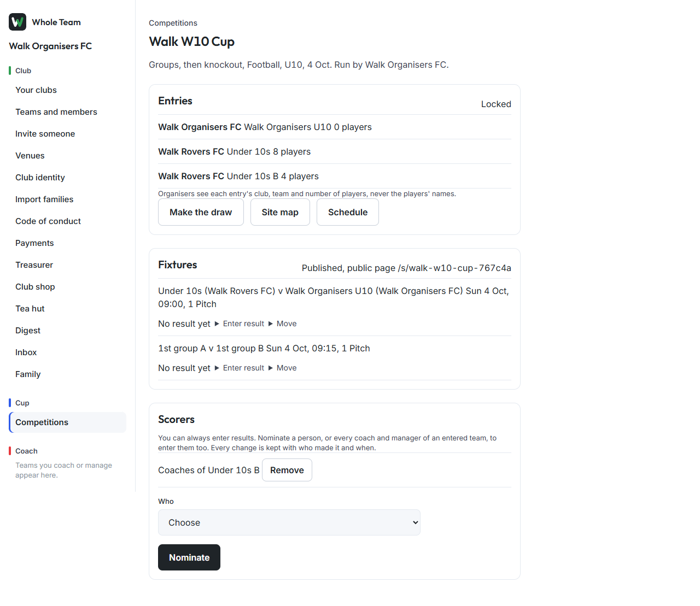
Task: Open the Who dropdown
Action: [289, 522]
